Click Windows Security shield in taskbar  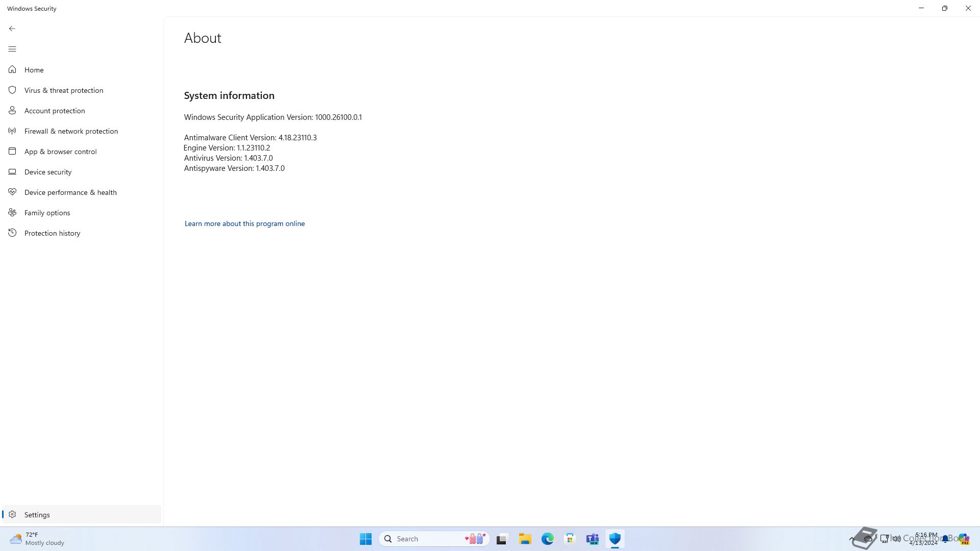click(x=615, y=539)
